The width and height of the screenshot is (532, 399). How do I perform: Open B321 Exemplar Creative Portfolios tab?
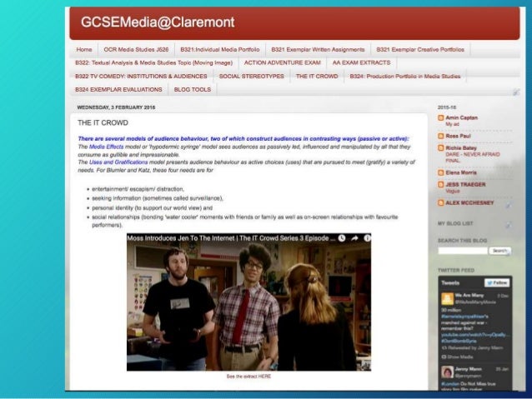coord(420,49)
